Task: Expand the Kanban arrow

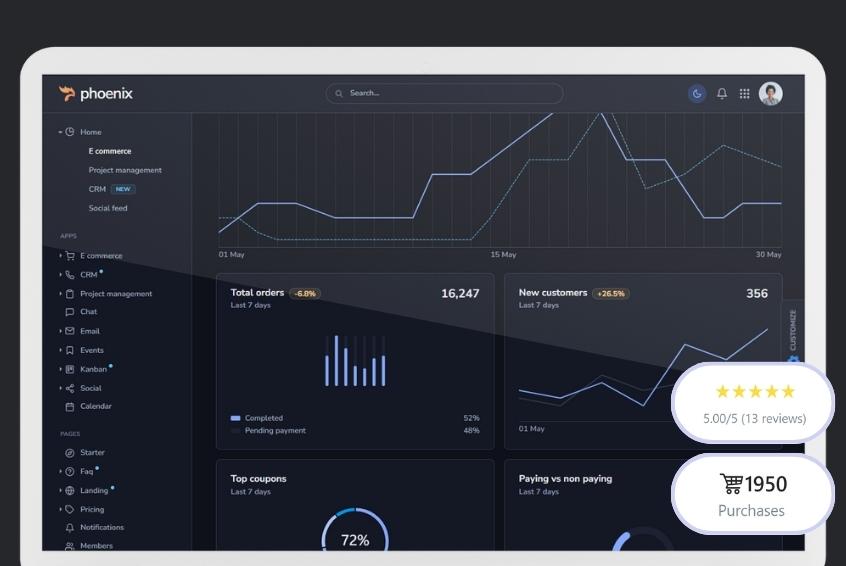Action: click(60, 369)
